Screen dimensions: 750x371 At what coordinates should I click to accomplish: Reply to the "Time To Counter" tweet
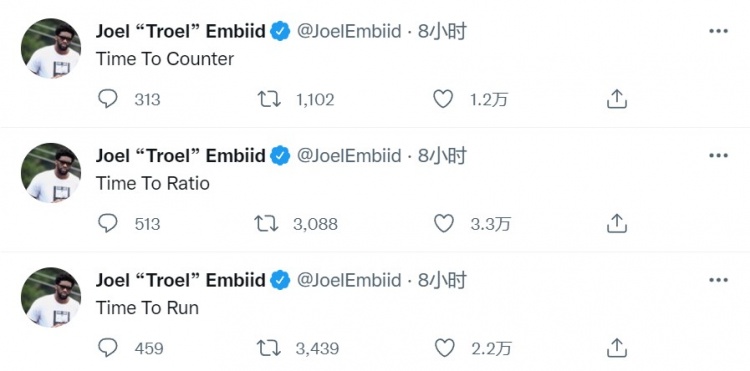tap(108, 99)
